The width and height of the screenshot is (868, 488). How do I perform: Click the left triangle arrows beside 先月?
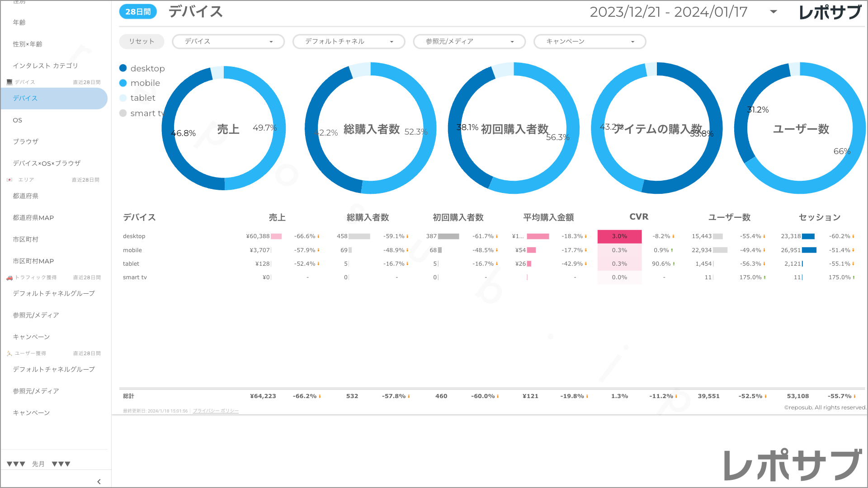[x=16, y=464]
